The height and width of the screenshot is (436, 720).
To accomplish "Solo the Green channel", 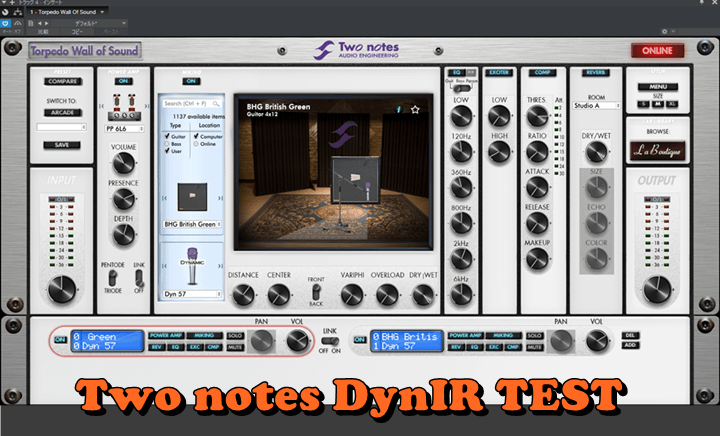I will coord(235,336).
